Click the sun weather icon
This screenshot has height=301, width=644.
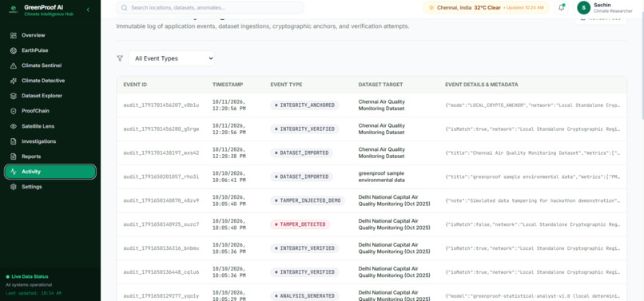431,8
